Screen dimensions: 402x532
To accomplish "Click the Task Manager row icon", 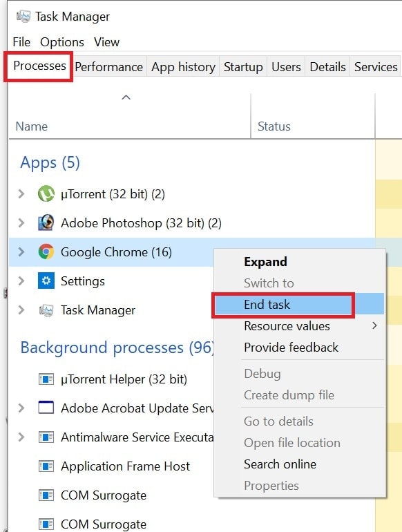I will pos(46,310).
